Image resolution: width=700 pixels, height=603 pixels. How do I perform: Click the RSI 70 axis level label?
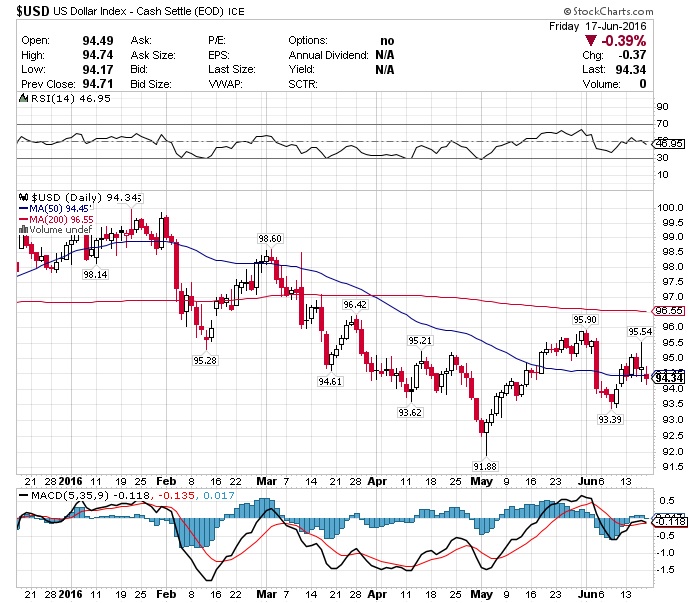(662, 124)
